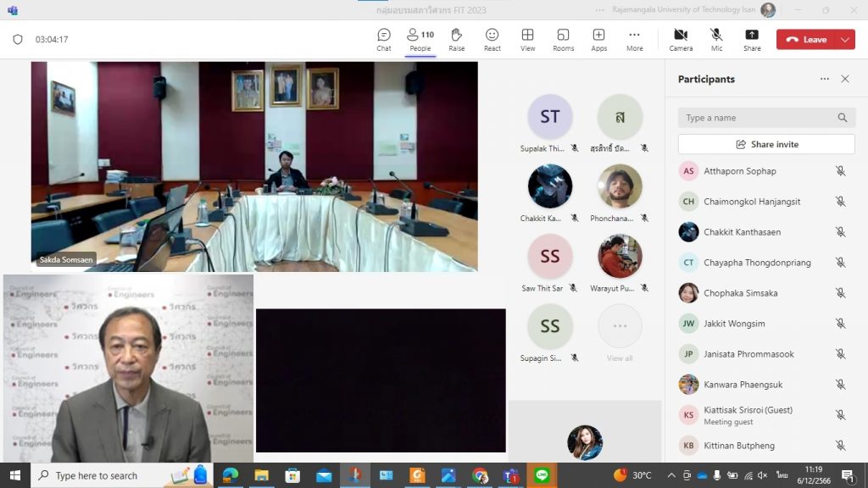Open the View layout options
868x488 pixels.
pyautogui.click(x=527, y=39)
